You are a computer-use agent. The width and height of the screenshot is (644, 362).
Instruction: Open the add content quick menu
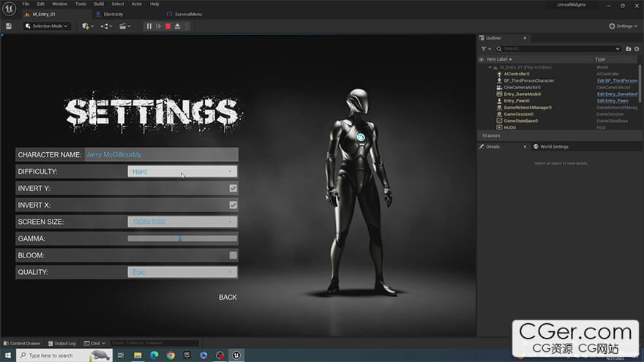point(88,26)
